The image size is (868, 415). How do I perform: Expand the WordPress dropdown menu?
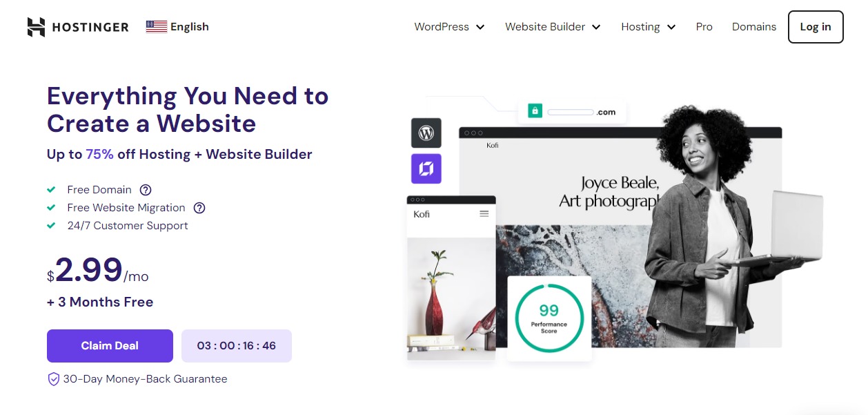[x=450, y=27]
